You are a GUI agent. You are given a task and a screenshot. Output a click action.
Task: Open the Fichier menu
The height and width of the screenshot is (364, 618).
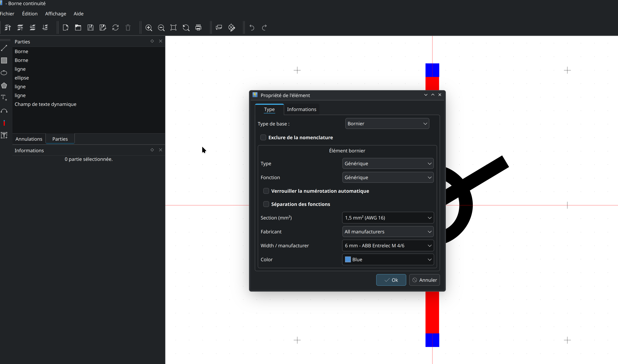click(x=7, y=14)
